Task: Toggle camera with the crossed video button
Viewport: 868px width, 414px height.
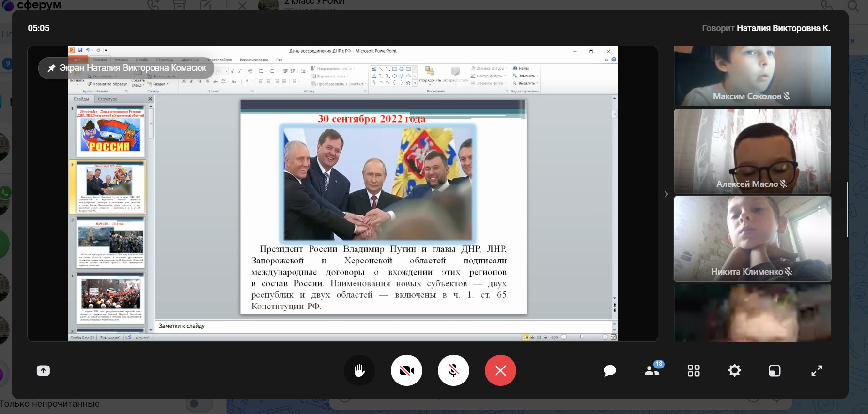Action: [406, 370]
